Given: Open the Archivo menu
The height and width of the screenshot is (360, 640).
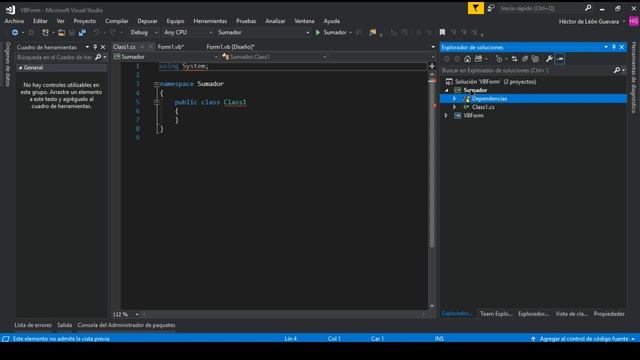Looking at the screenshot, I should pyautogui.click(x=14, y=21).
